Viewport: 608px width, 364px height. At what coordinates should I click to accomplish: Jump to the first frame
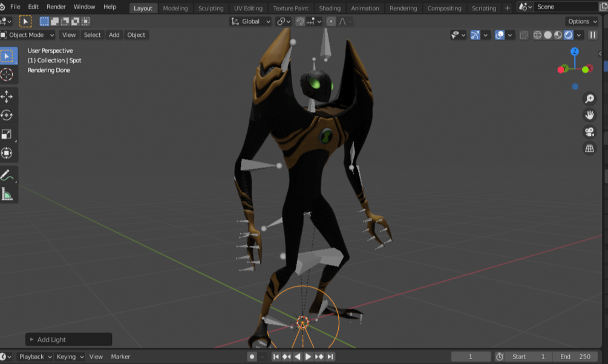[x=276, y=357]
